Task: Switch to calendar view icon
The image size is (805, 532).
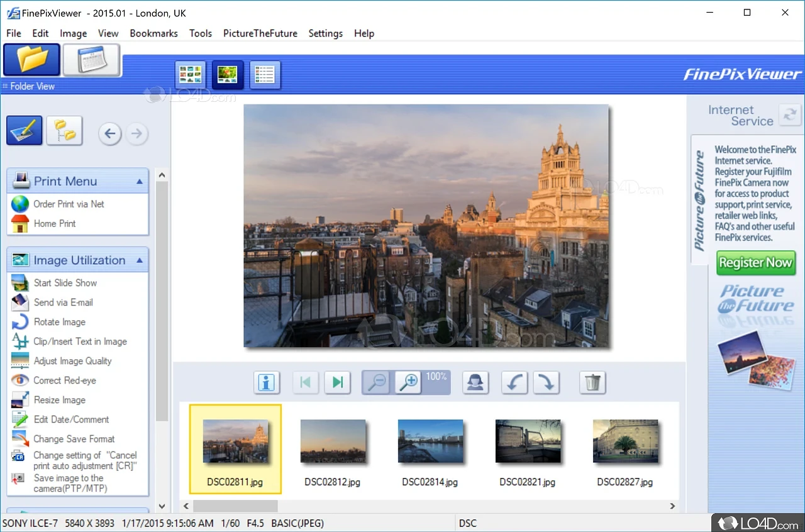Action: pyautogui.click(x=92, y=60)
